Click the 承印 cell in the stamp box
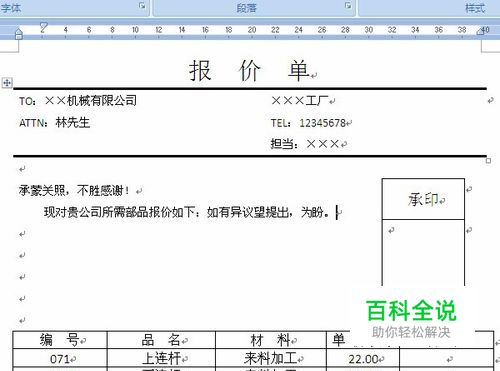Screen dimensions: 500x371 coord(423,199)
